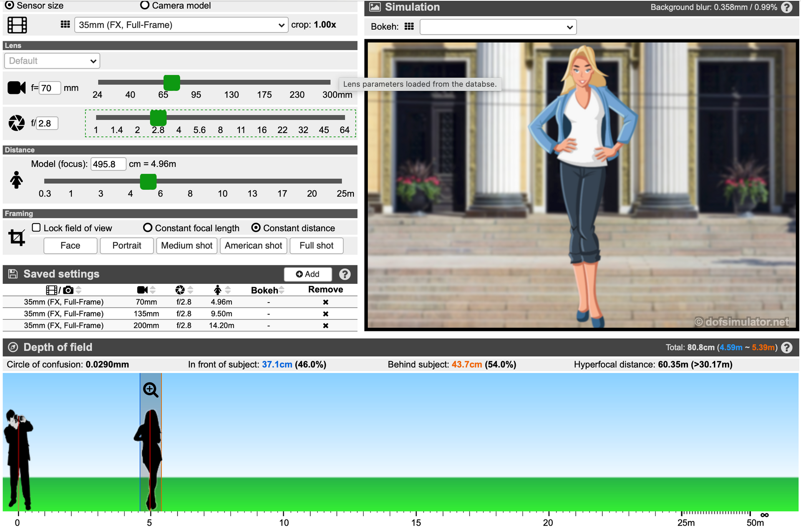This screenshot has height=532, width=801.
Task: Select the Camera model radio button
Action: click(x=145, y=5)
